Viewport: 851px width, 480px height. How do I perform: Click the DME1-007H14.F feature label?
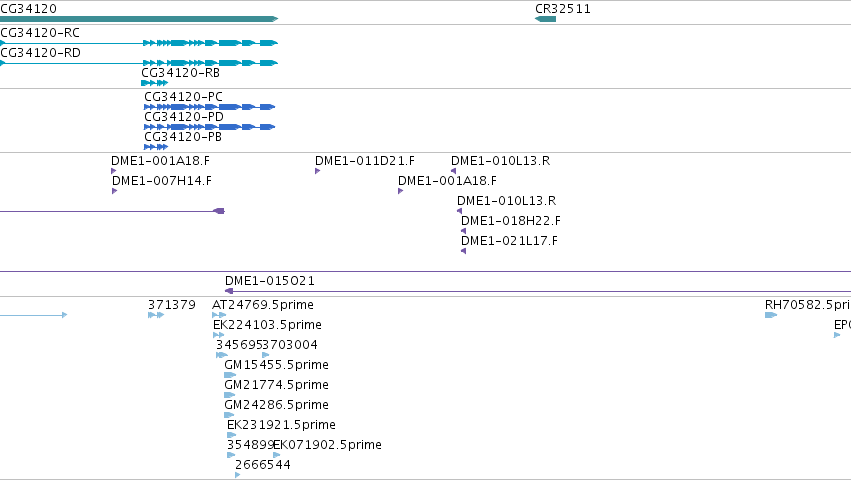click(162, 180)
